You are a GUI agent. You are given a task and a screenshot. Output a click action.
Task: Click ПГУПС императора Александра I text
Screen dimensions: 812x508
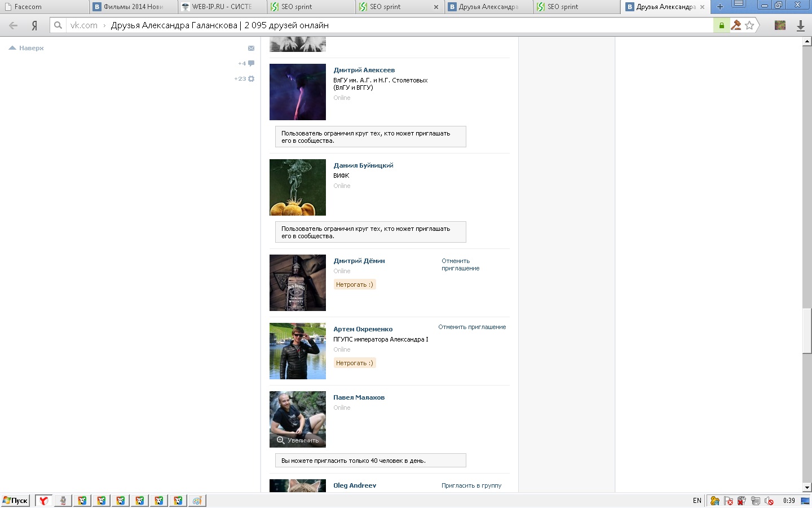(x=381, y=339)
